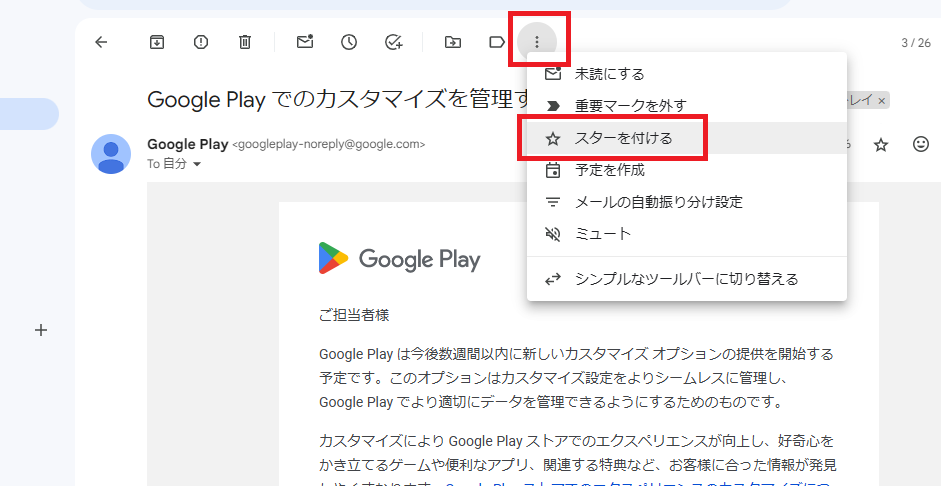Report this email as spam
941x486 pixels.
201,42
